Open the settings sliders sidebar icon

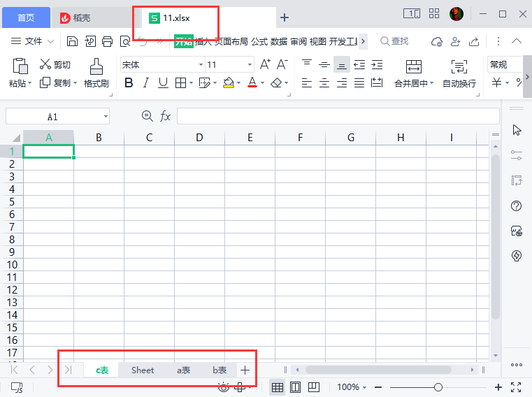517,155
